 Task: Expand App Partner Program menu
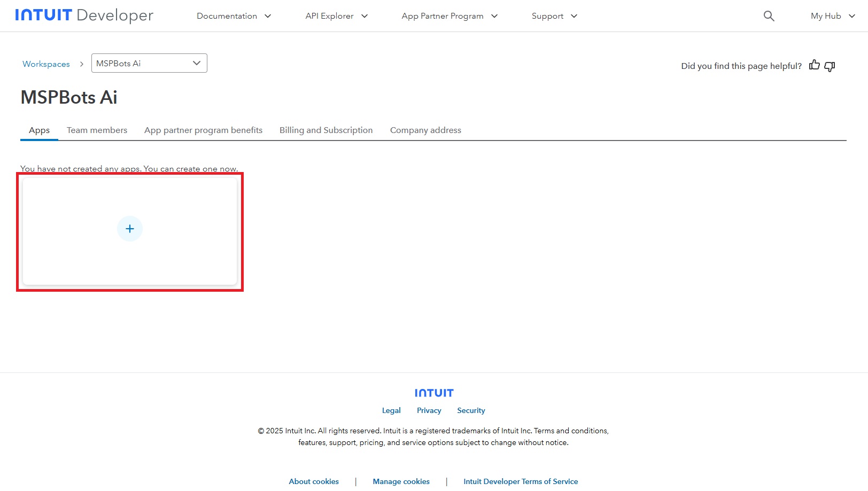tap(449, 16)
